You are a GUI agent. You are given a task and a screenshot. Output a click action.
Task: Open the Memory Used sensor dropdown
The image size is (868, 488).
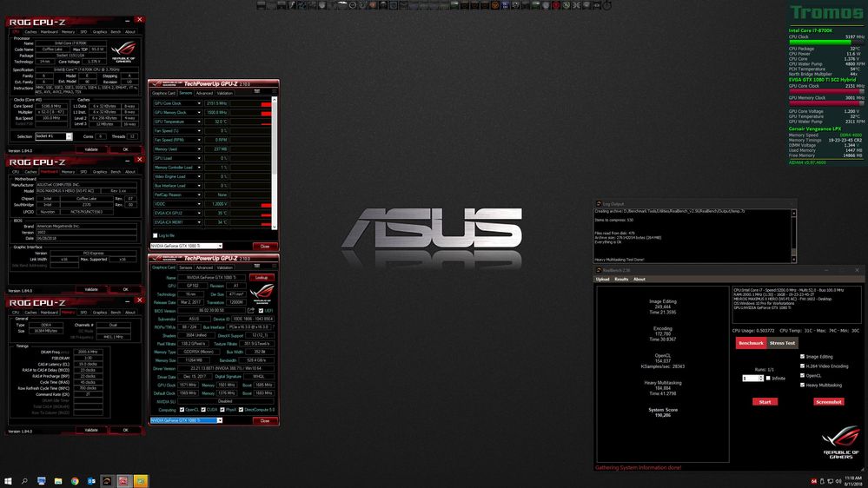(x=199, y=149)
